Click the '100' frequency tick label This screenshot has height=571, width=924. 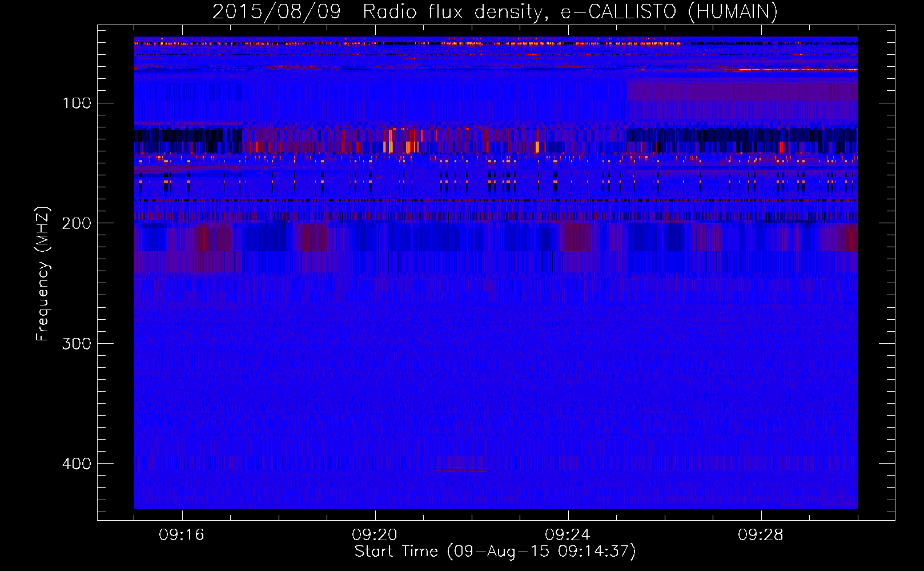[x=77, y=103]
